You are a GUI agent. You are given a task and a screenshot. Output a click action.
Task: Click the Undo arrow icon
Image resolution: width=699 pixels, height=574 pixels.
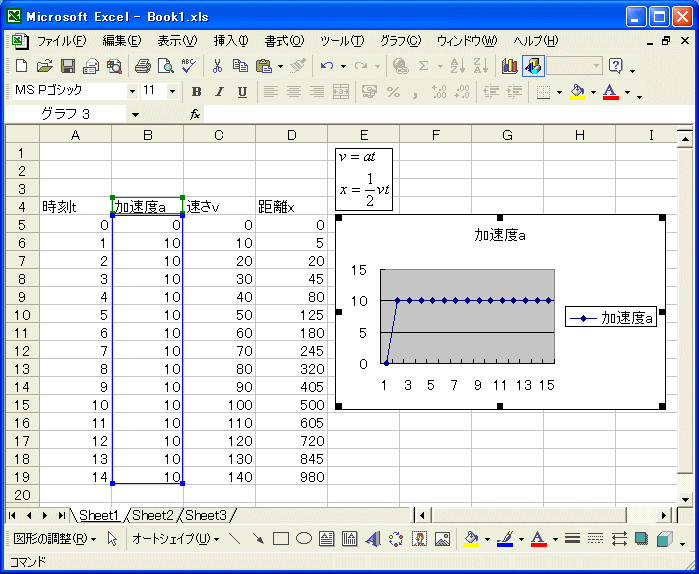pos(327,66)
